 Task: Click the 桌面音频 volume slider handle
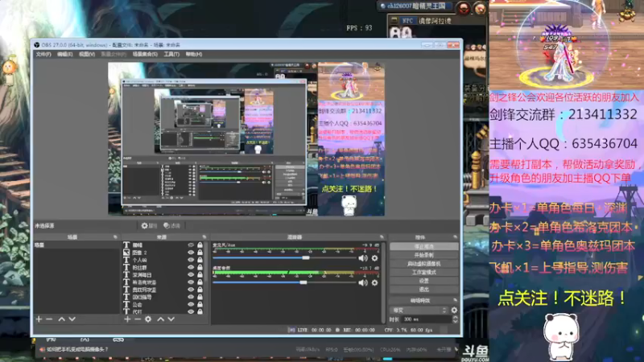[303, 282]
